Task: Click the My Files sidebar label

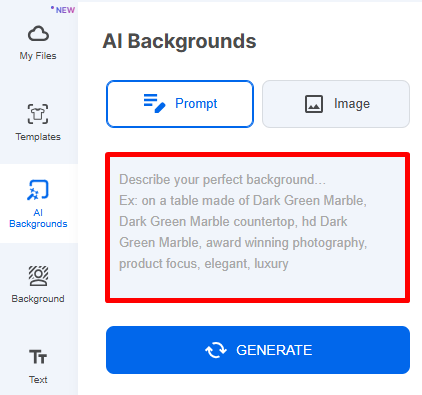Action: point(38,56)
